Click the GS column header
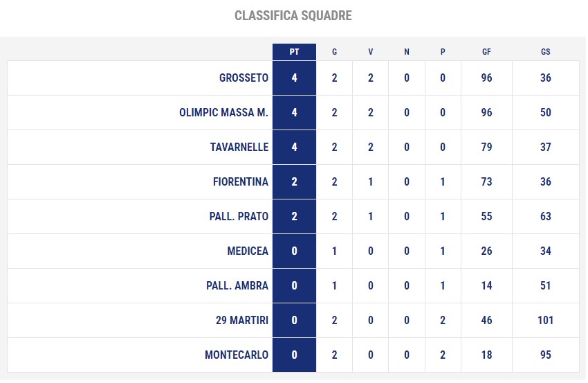Image resolution: width=588 pixels, height=383 pixels. point(546,52)
